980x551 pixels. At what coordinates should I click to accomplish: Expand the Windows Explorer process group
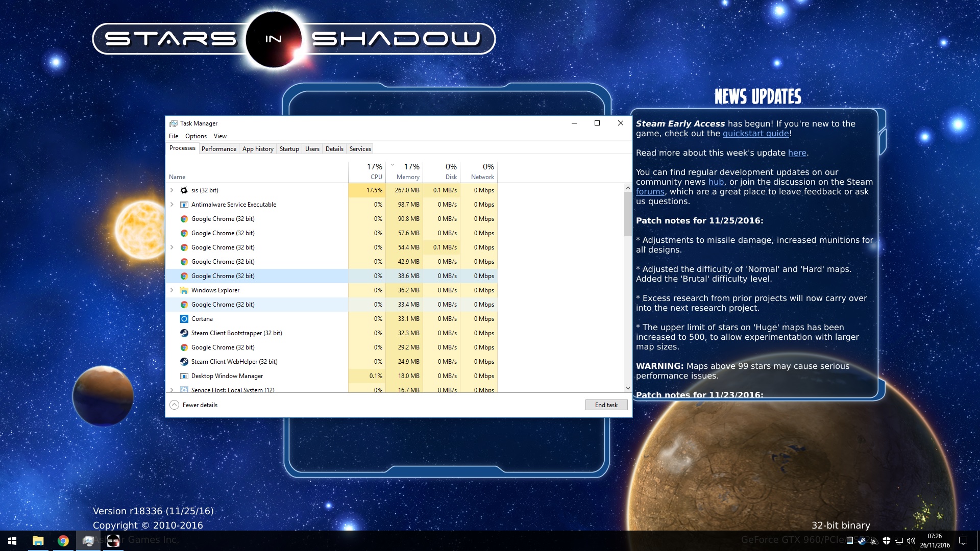pyautogui.click(x=172, y=290)
